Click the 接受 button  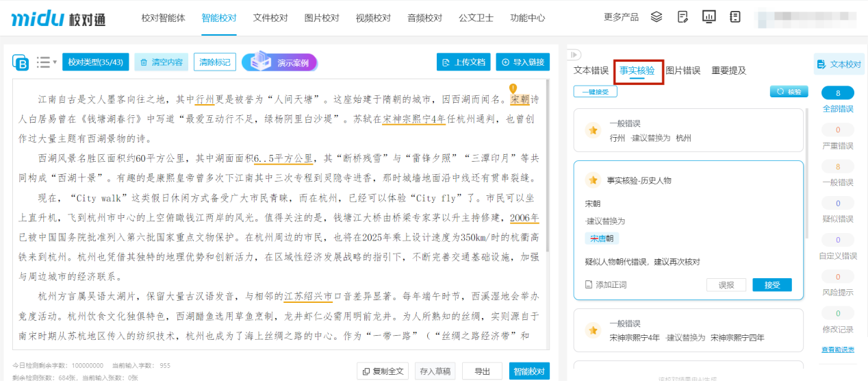pos(771,285)
